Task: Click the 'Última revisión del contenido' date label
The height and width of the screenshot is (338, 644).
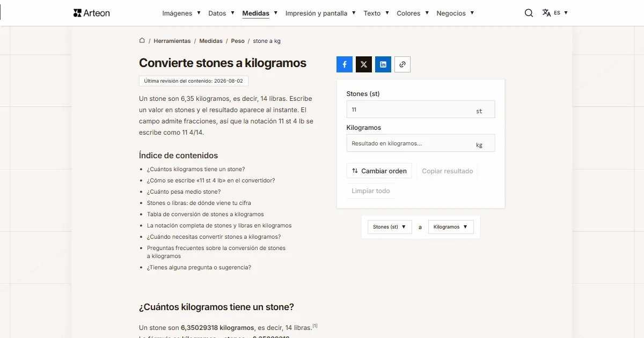Action: coord(194,81)
